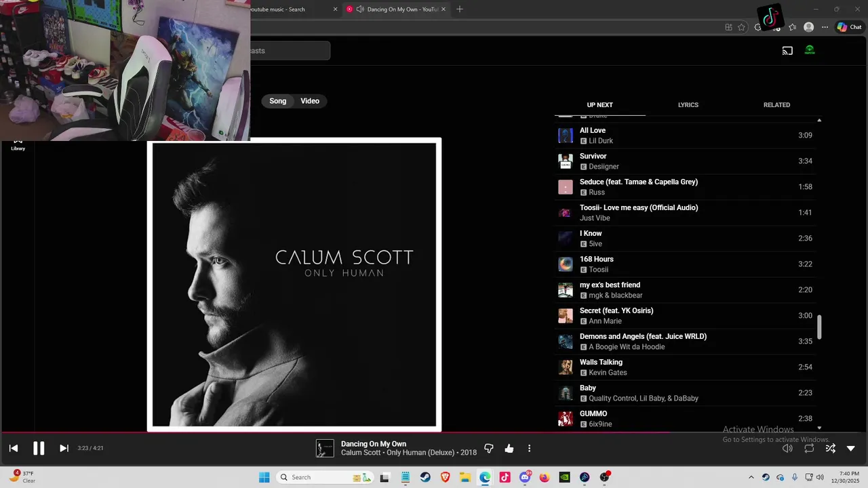Viewport: 868px width, 488px height.
Task: Select I Know by 5ive
Action: 685,239
